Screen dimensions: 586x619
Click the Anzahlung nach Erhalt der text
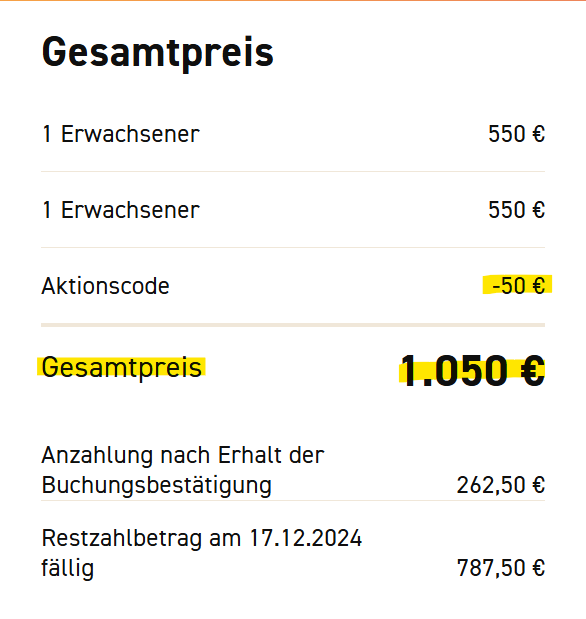tap(183, 455)
